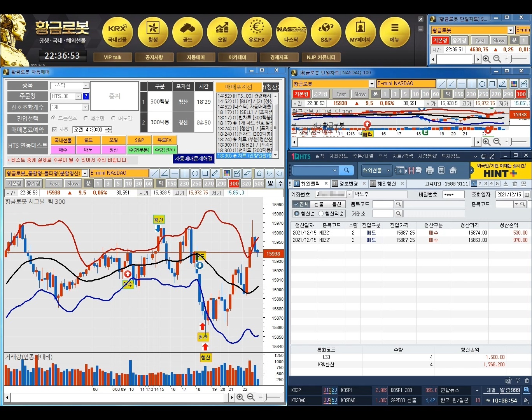Viewport: 532px width, 420px height.
Task: Click zoom-out magnifier below bottom chart
Action: point(251,397)
